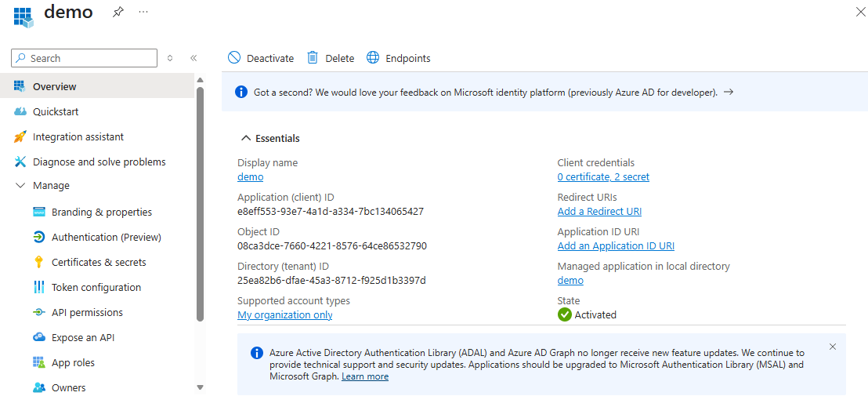The height and width of the screenshot is (396, 868).
Task: Click the Delete trash icon
Action: (x=313, y=57)
